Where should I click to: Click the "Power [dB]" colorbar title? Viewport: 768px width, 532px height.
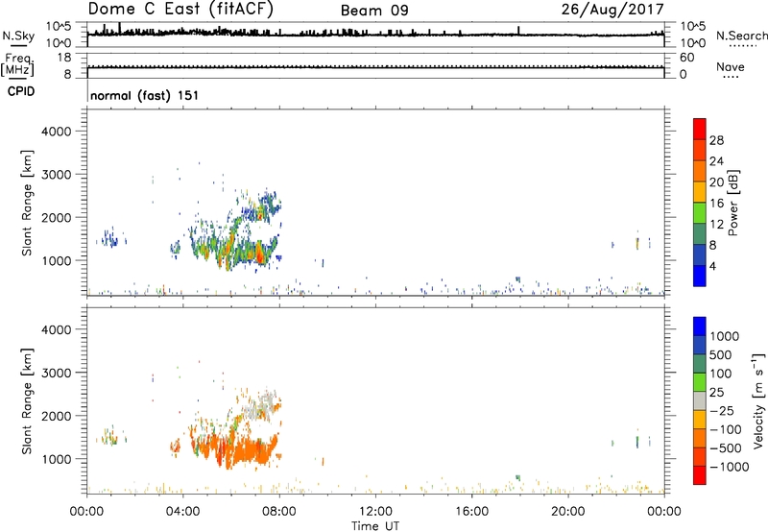point(732,203)
